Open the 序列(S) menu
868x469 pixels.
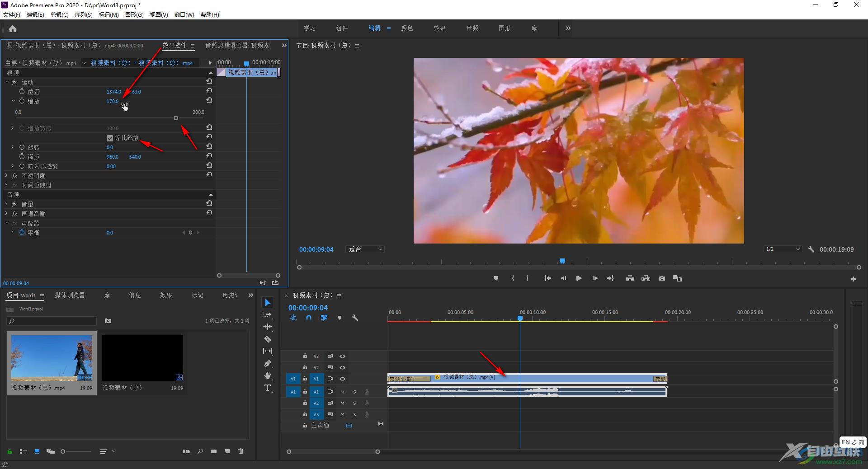(x=84, y=14)
